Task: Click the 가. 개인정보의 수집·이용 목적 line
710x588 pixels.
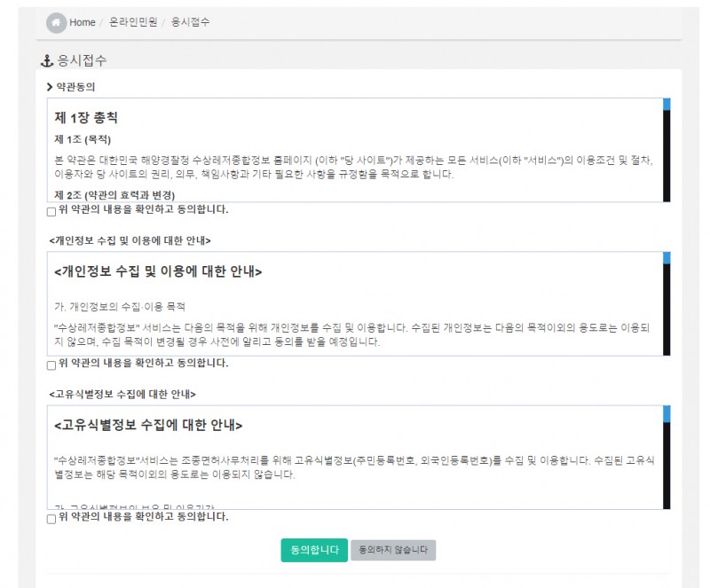Action: point(119,306)
